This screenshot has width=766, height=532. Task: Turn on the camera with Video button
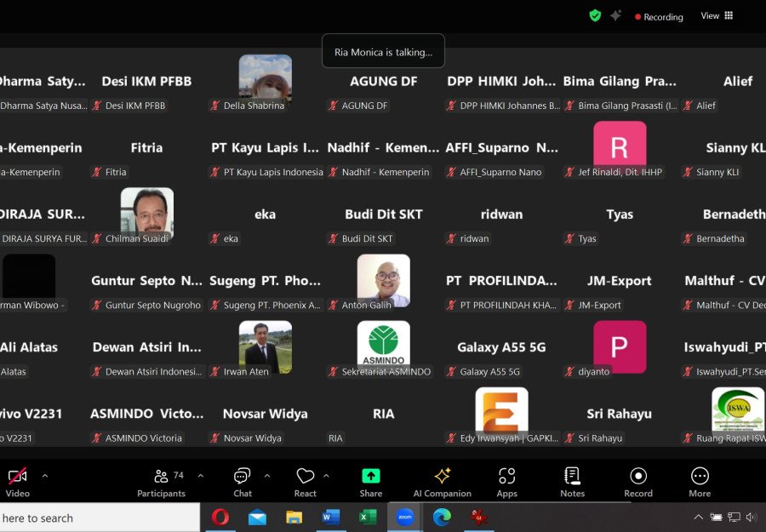pos(17,481)
